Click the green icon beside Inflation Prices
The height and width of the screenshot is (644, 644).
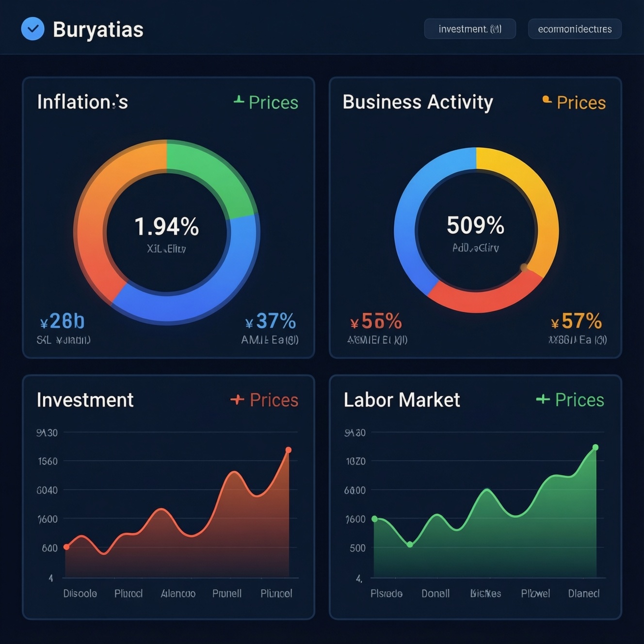239,100
